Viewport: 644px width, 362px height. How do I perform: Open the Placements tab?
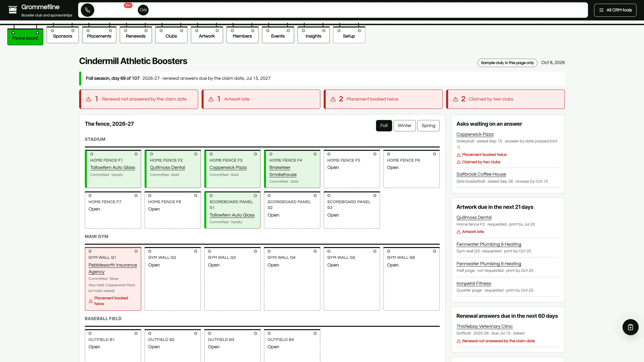pyautogui.click(x=99, y=35)
